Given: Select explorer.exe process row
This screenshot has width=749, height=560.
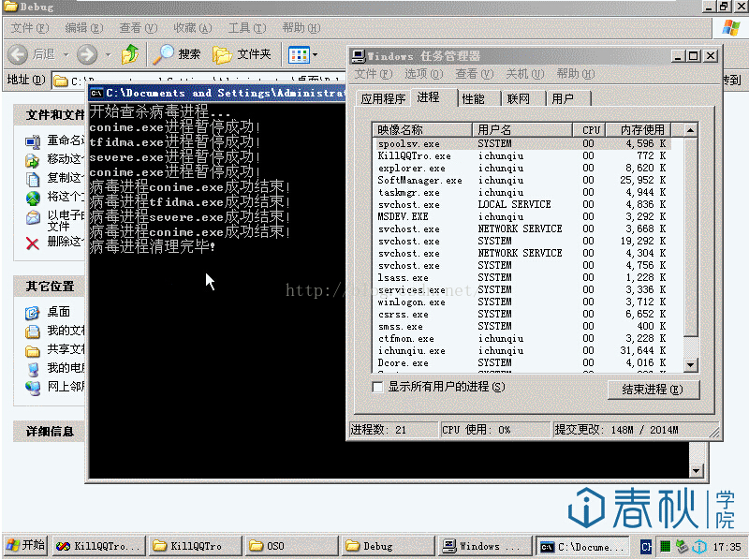Looking at the screenshot, I should coord(521,169).
